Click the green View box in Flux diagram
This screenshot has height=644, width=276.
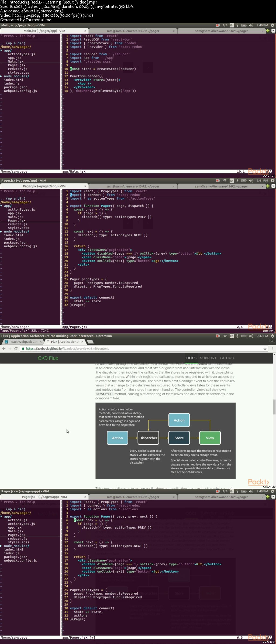pos(210,438)
